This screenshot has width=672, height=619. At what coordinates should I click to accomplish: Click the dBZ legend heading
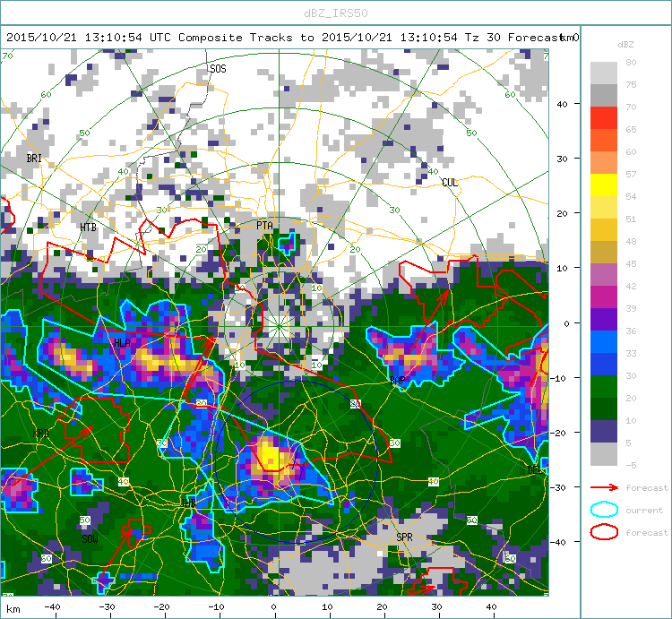pyautogui.click(x=625, y=45)
